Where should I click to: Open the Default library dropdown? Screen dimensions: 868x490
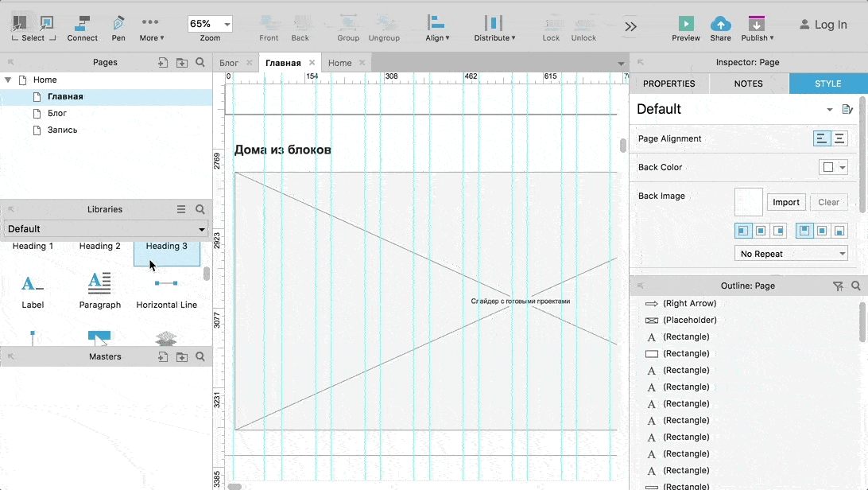pyautogui.click(x=105, y=228)
